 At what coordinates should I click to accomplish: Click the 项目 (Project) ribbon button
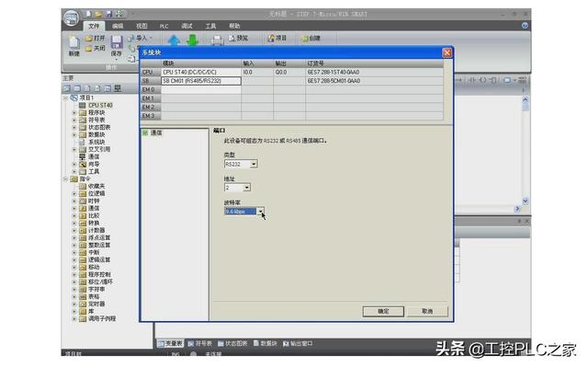click(x=277, y=39)
